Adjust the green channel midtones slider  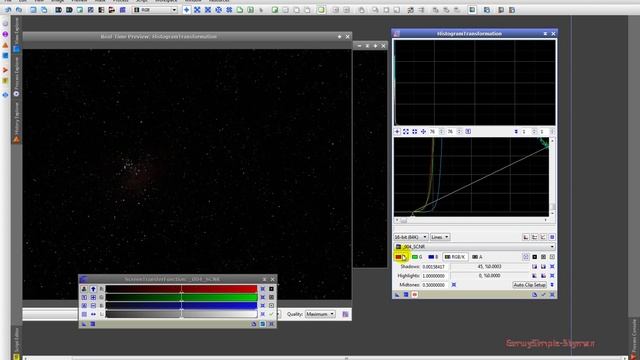(181, 298)
